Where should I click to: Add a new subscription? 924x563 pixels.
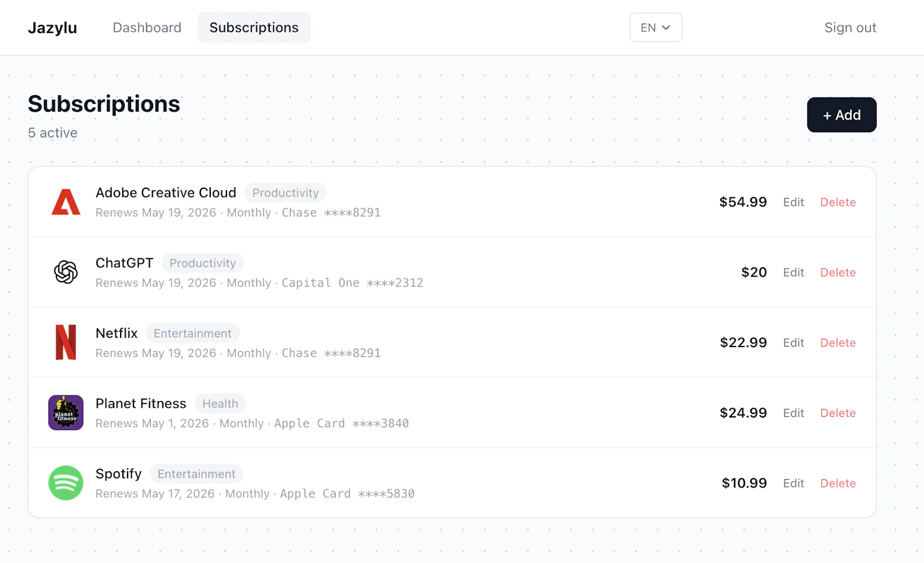[841, 115]
